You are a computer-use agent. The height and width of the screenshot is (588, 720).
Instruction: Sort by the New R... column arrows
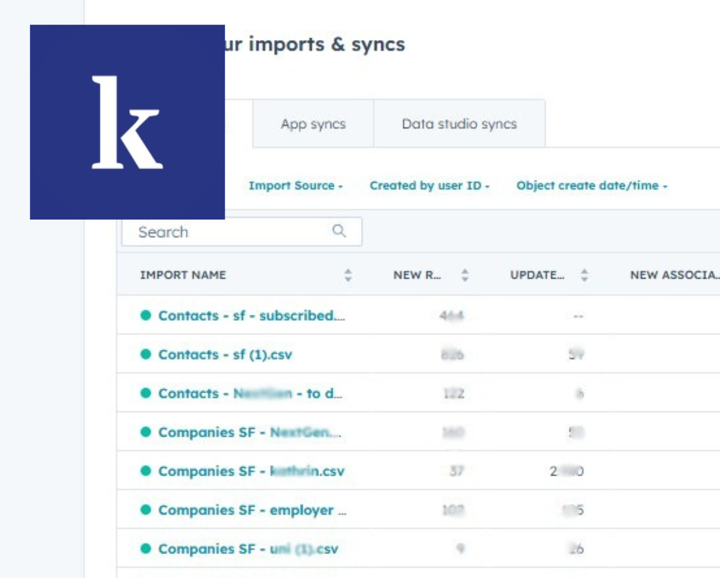click(465, 275)
